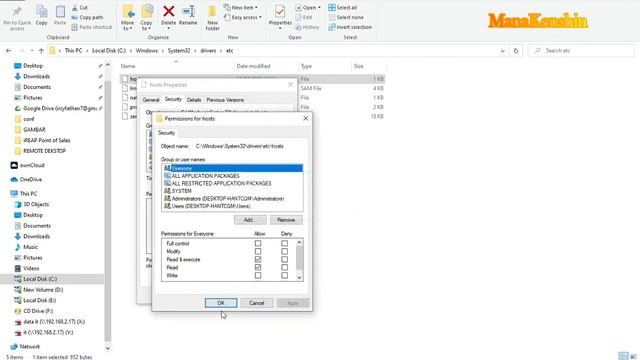Select the Security tab in hosts Properties
Viewport: 640px width, 360px height.
pyautogui.click(x=173, y=99)
